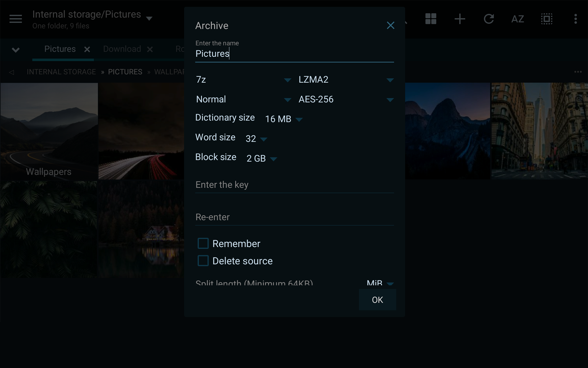
Task: Focus the Re-enter password field
Action: click(295, 217)
